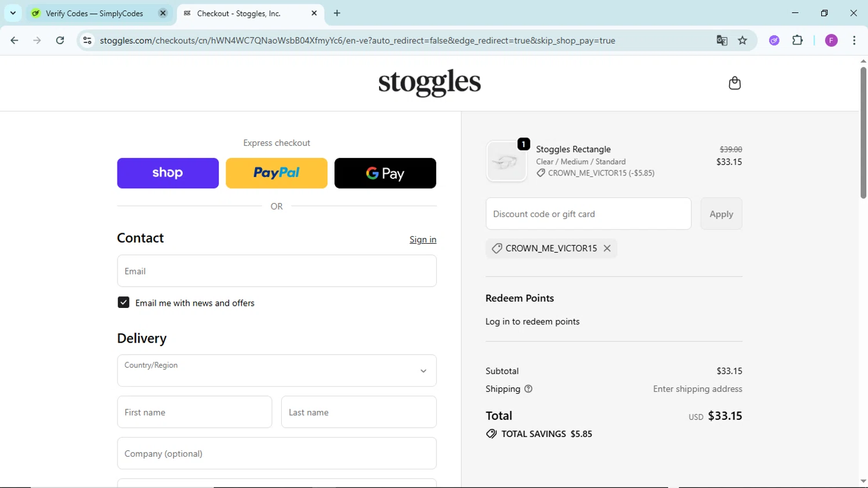This screenshot has width=868, height=488.
Task: Open Chrome three-dot menu
Action: click(x=854, y=41)
